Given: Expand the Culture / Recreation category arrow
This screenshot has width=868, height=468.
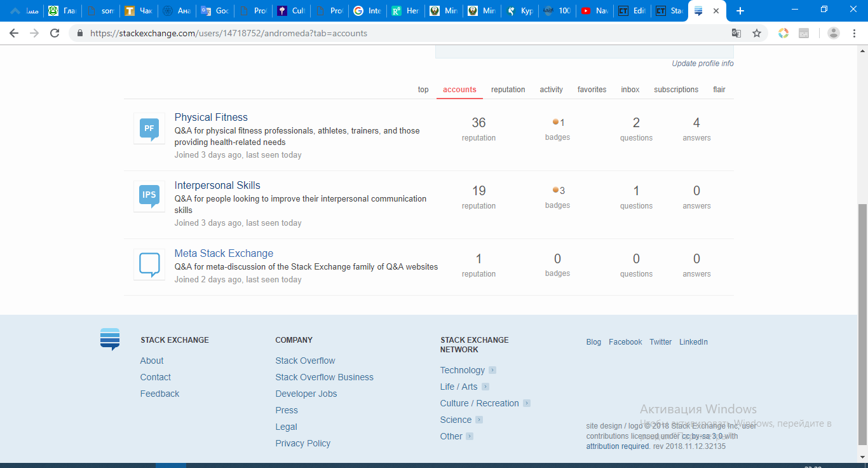Looking at the screenshot, I should coord(527,403).
